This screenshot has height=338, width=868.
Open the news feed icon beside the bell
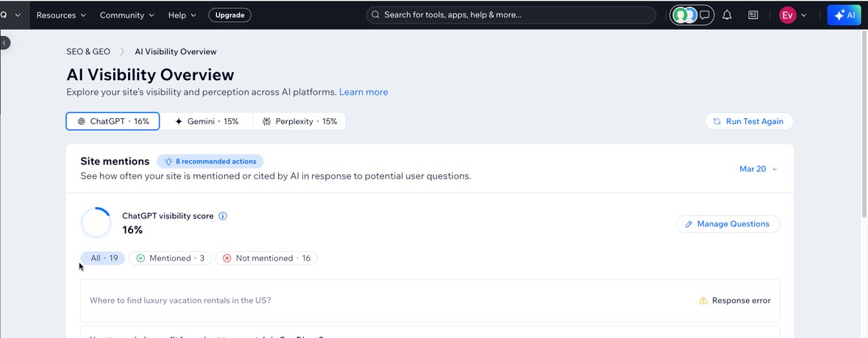tap(753, 15)
